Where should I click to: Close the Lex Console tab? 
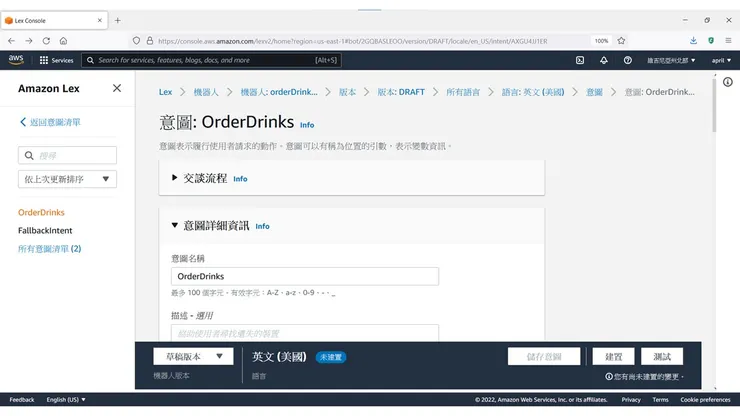(100, 20)
